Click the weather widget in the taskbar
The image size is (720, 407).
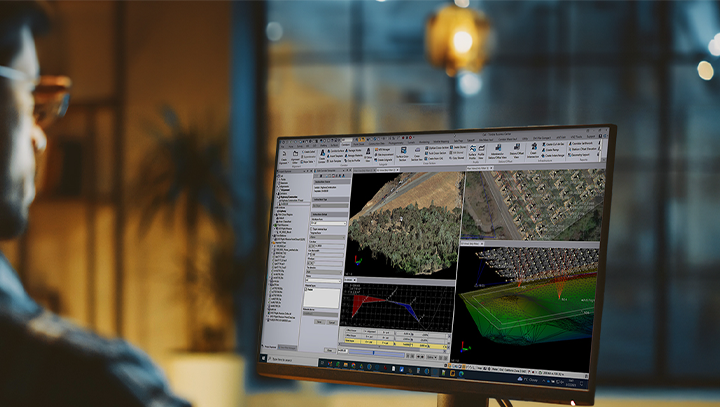[x=528, y=379]
